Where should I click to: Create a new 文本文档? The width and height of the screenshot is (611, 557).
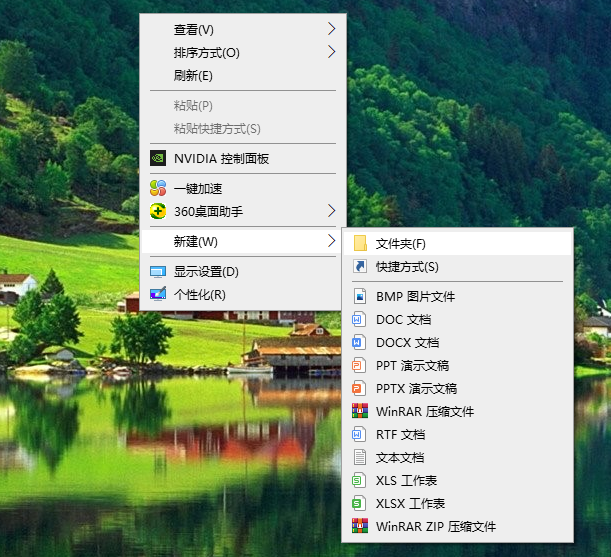457,458
